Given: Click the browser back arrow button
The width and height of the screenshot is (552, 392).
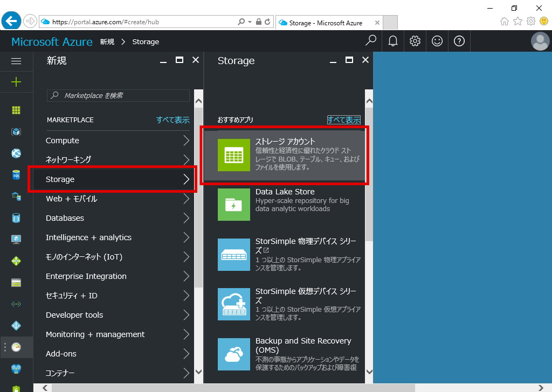Looking at the screenshot, I should click(11, 21).
